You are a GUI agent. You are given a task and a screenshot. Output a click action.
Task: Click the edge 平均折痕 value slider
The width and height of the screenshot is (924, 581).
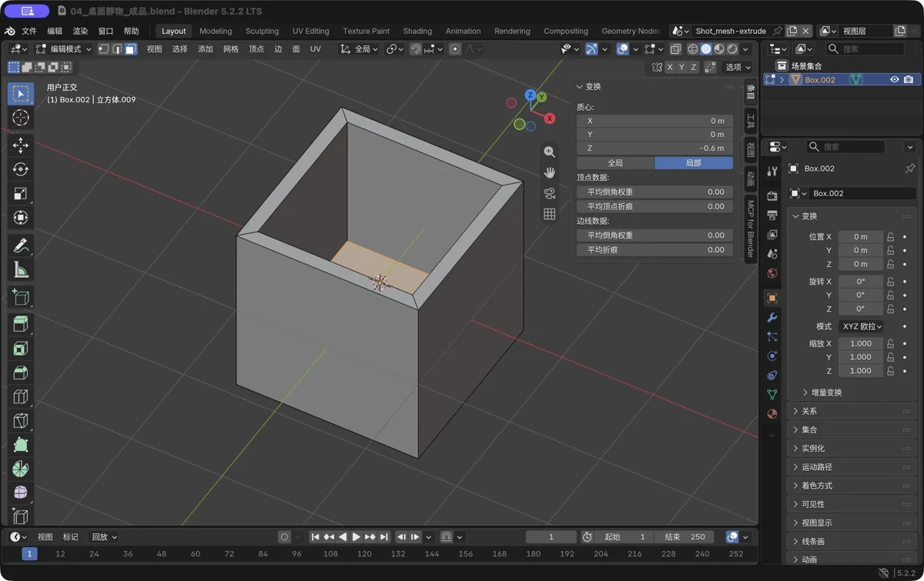point(654,250)
